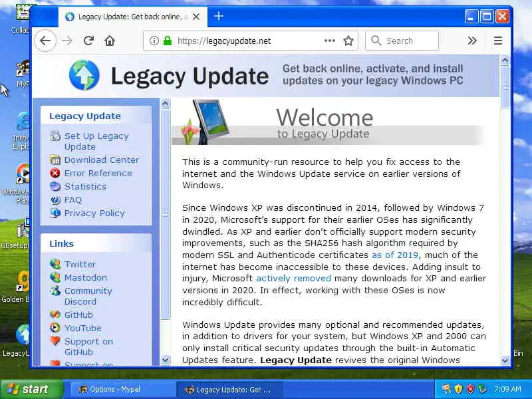This screenshot has height=399, width=532.
Task: Click the GitHub icon in Links panel
Action: click(55, 315)
